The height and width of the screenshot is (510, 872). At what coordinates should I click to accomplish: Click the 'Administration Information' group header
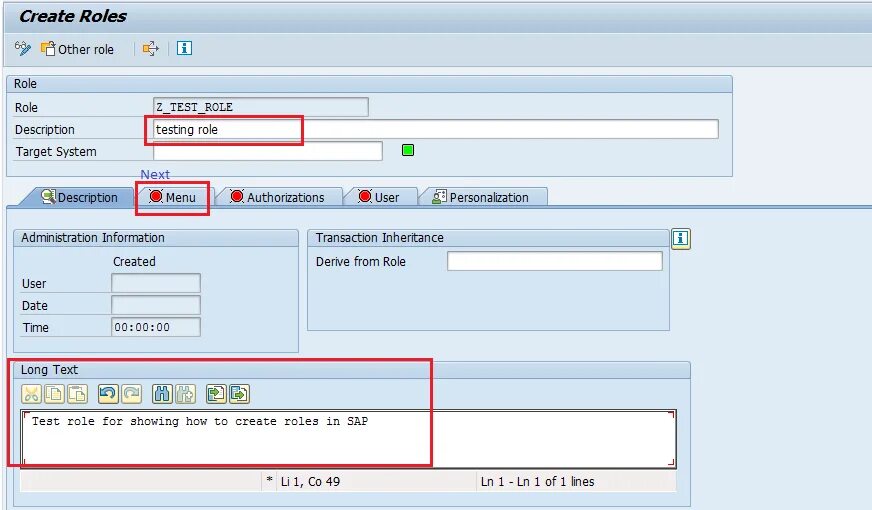(x=93, y=237)
